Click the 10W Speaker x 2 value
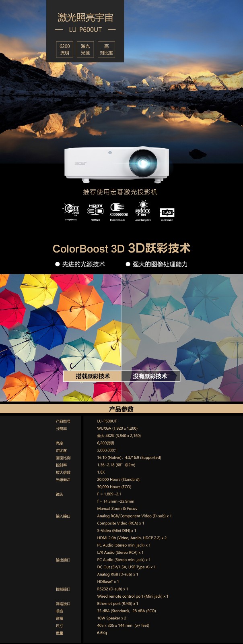Screen dimensions: 243x644 (112, 618)
